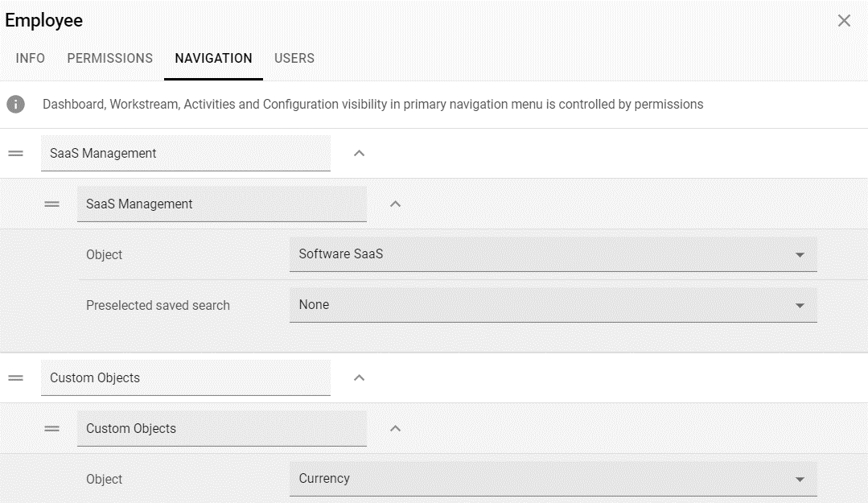
Task: Switch to the INFO tab
Action: (31, 59)
